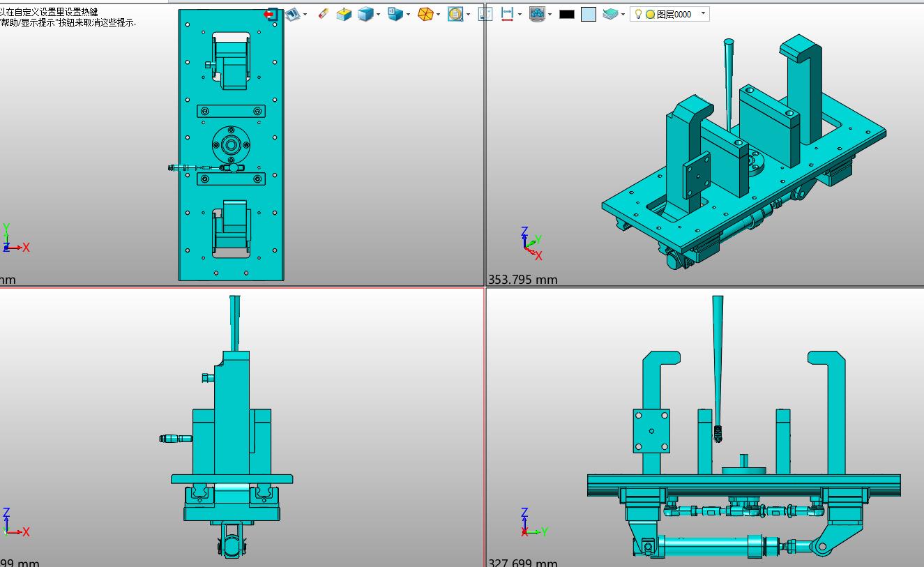
Task: Expand the view configuration dropdown arrow
Action: click(305, 14)
